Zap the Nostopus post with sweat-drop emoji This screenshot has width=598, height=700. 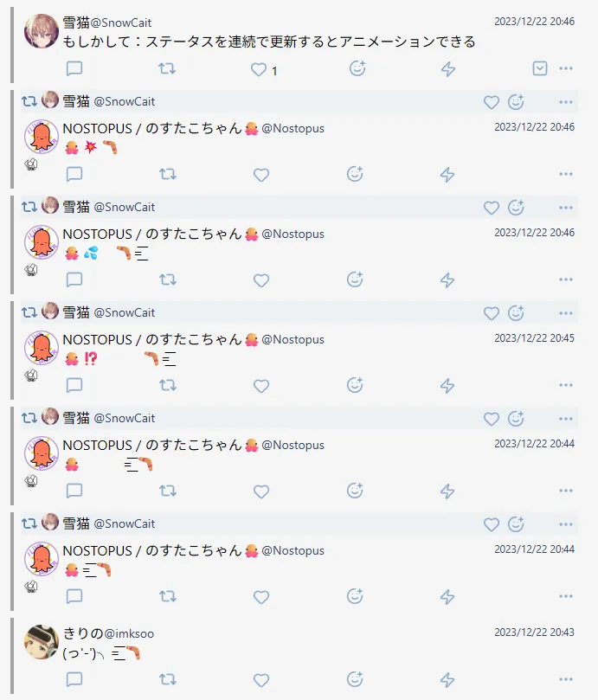click(x=447, y=279)
